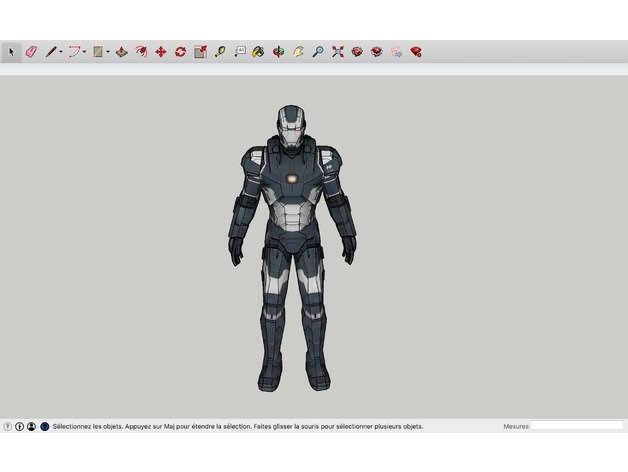Choose the Paint Bucket tool

pyautogui.click(x=258, y=52)
